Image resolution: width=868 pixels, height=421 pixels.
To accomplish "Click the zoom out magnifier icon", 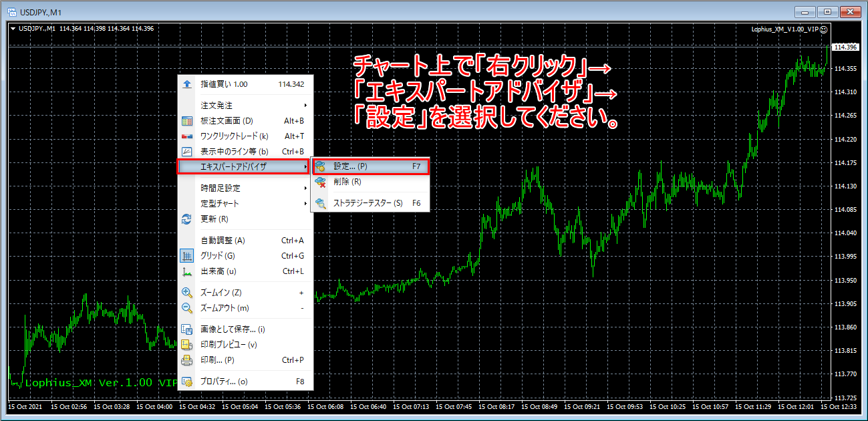I will coord(187,308).
